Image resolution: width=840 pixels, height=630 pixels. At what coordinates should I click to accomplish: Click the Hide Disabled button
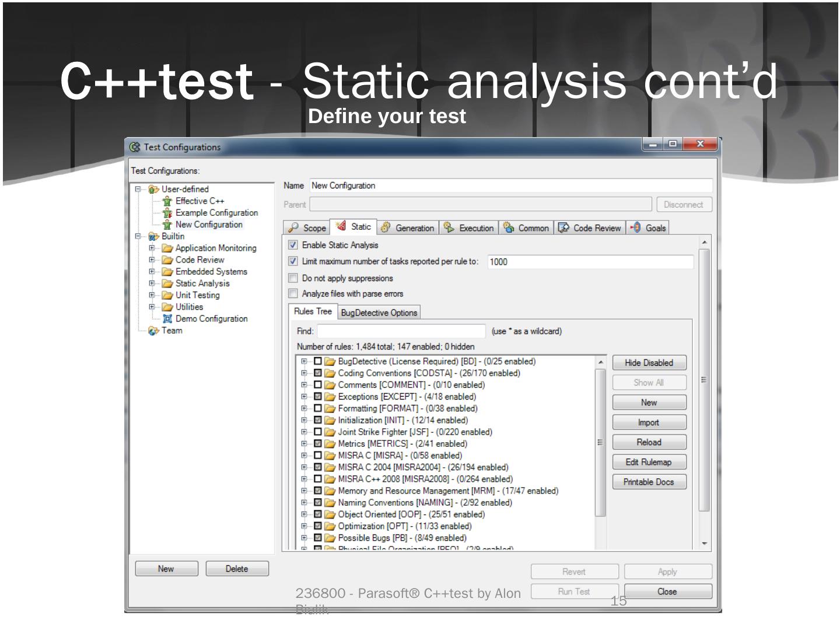[649, 363]
